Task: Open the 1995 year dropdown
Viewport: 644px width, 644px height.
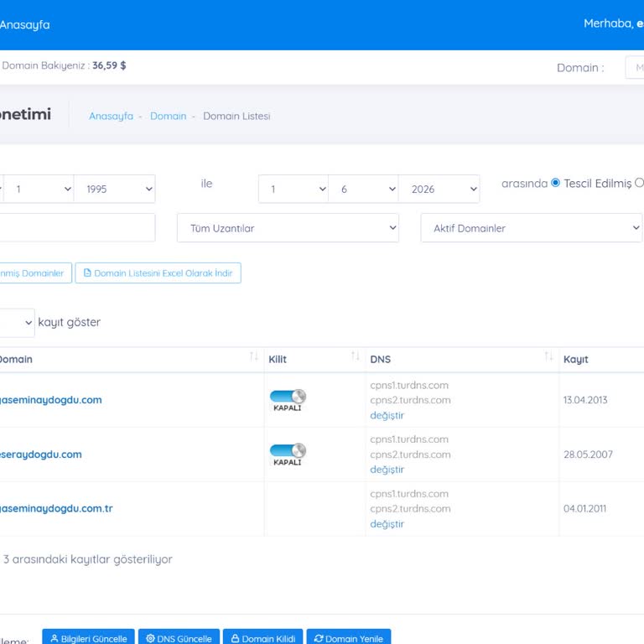Action: tap(115, 189)
